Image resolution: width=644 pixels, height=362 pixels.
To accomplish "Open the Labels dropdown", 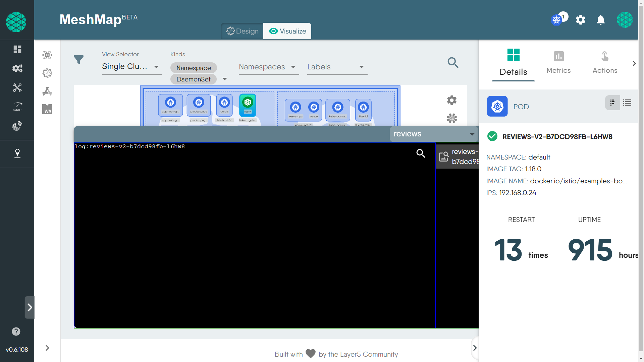I will (337, 67).
